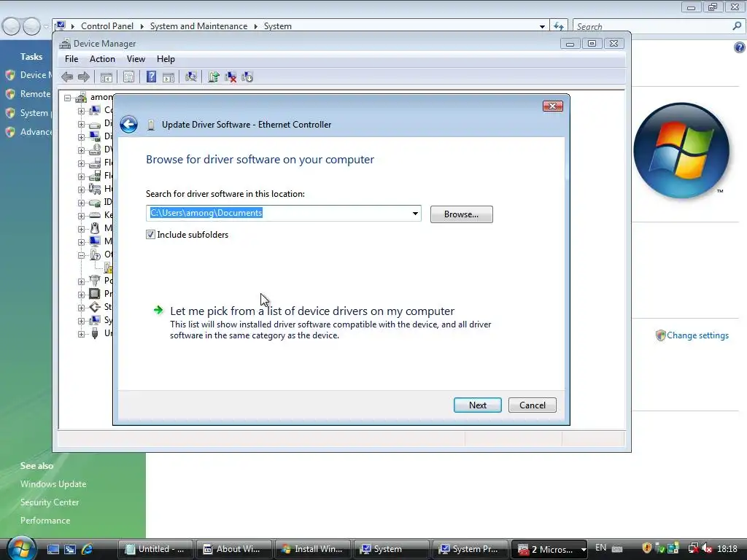Toggle the Include subfolders checkbox
The width and height of the screenshot is (747, 560).
pyautogui.click(x=150, y=234)
